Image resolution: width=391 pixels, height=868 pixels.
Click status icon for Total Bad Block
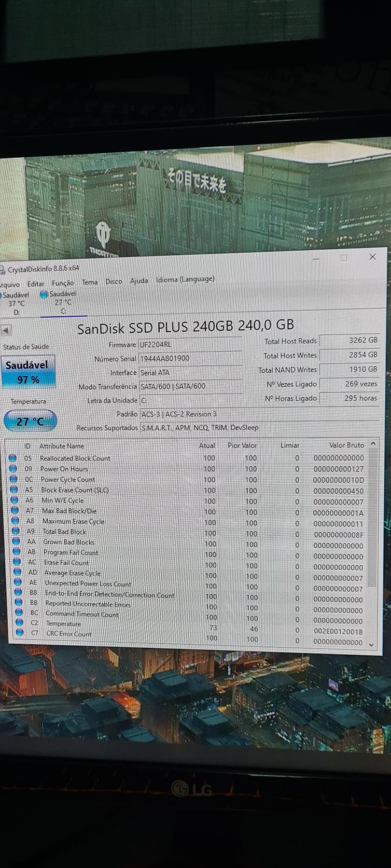[x=15, y=531]
